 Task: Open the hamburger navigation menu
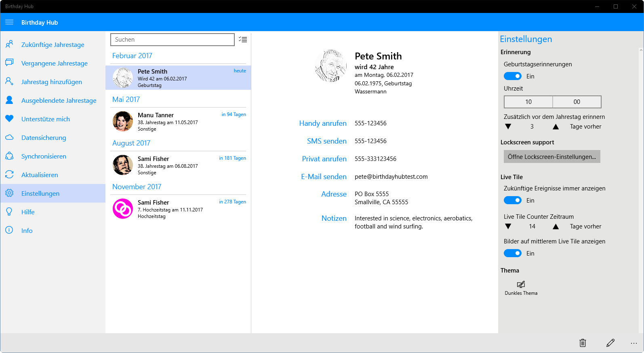click(x=9, y=22)
